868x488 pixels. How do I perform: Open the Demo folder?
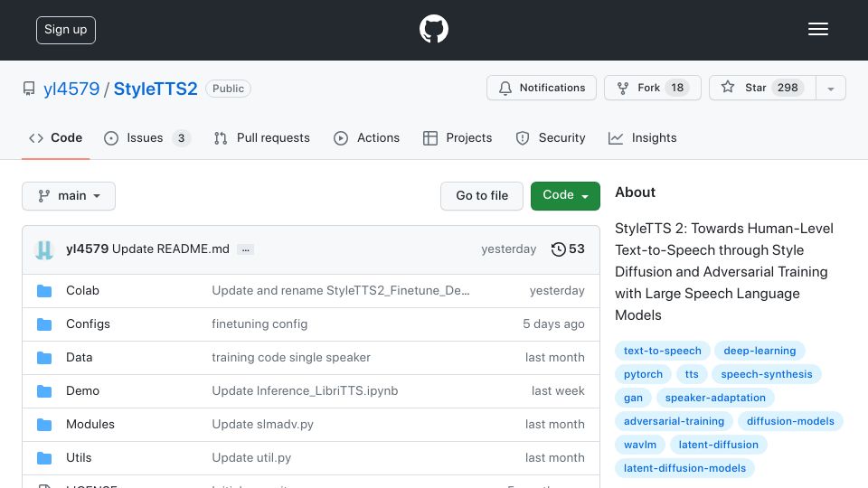click(x=82, y=390)
